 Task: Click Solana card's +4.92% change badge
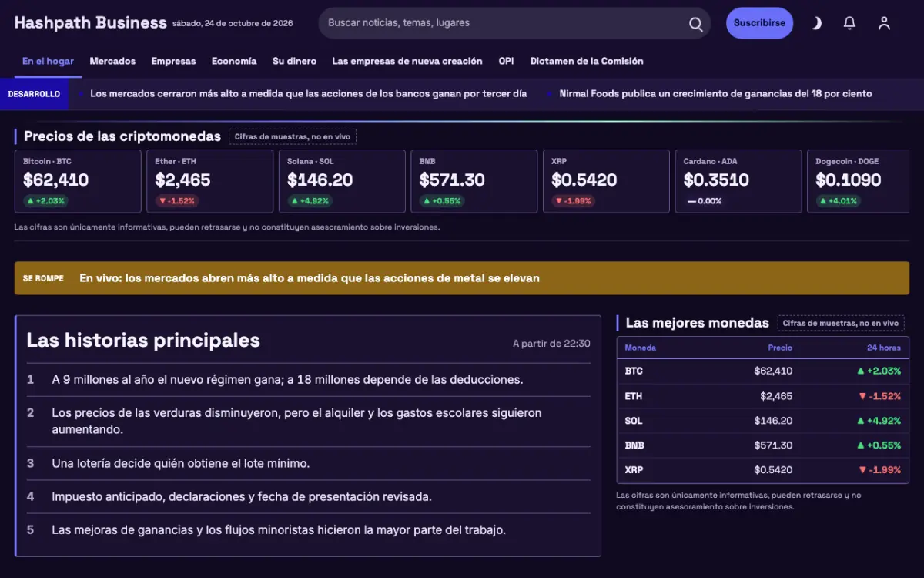(310, 201)
